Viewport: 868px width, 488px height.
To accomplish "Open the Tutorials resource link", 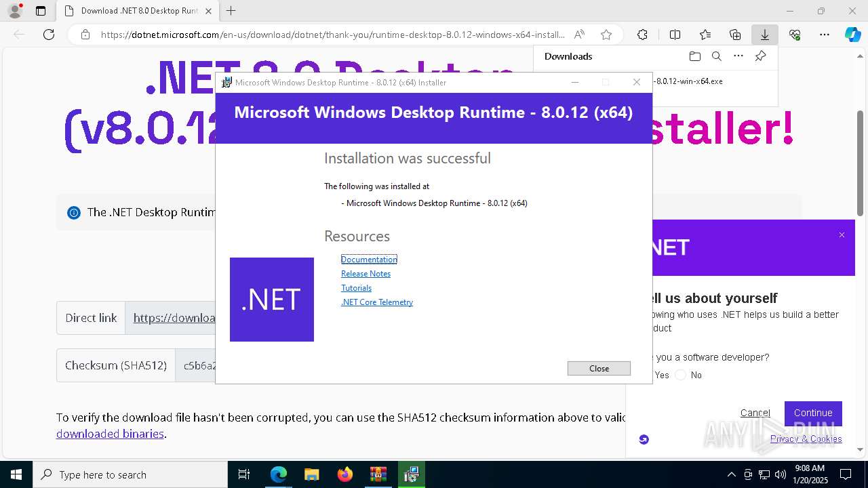I will tap(356, 288).
